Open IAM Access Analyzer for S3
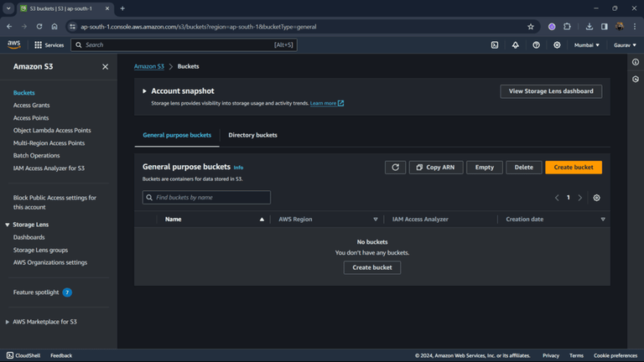Image resolution: width=644 pixels, height=362 pixels. (x=49, y=168)
